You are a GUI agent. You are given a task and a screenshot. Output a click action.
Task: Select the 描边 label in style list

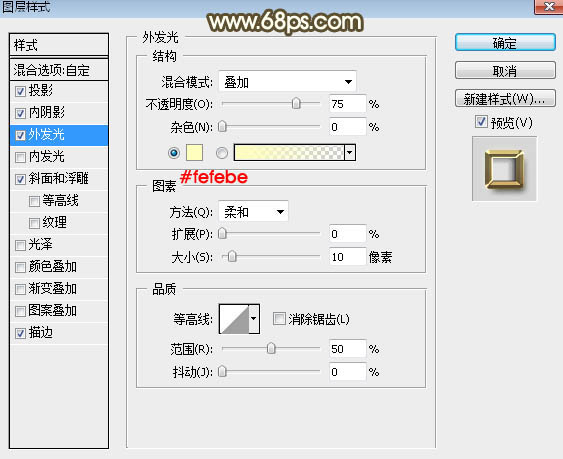[41, 333]
